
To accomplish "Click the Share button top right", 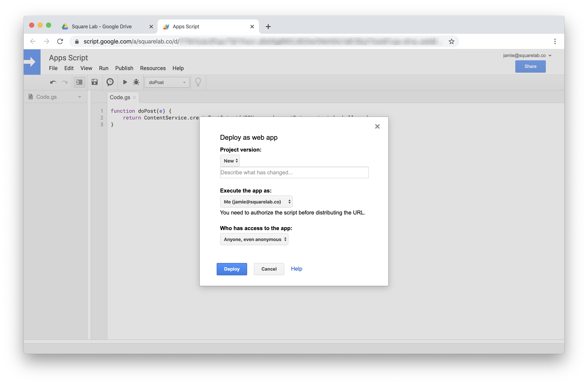I will [x=530, y=67].
